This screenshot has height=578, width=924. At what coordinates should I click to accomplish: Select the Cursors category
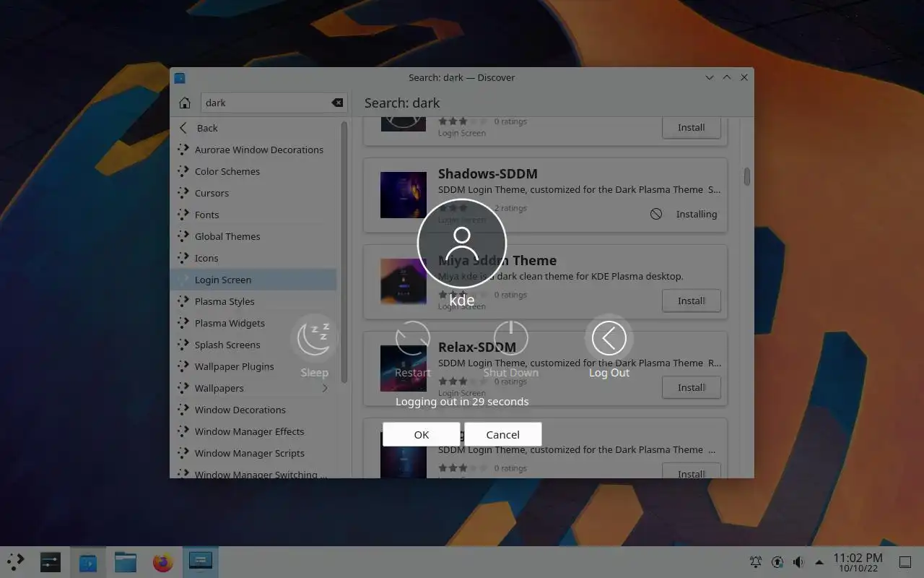253,193
